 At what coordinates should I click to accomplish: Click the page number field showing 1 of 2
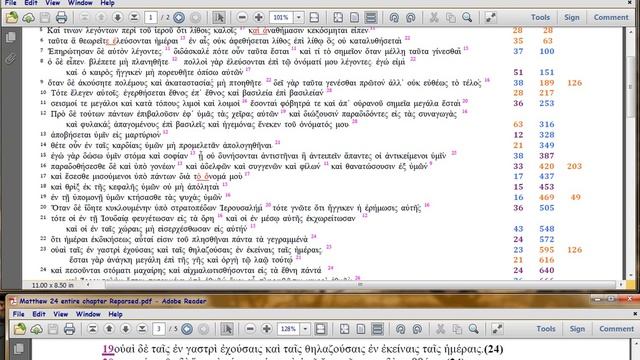tap(151, 18)
